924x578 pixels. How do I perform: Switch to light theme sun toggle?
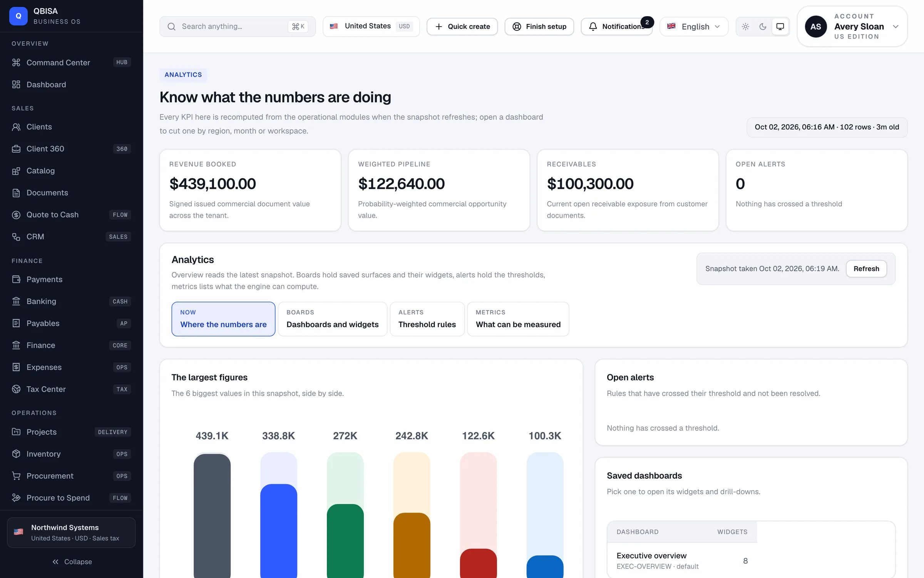point(745,27)
